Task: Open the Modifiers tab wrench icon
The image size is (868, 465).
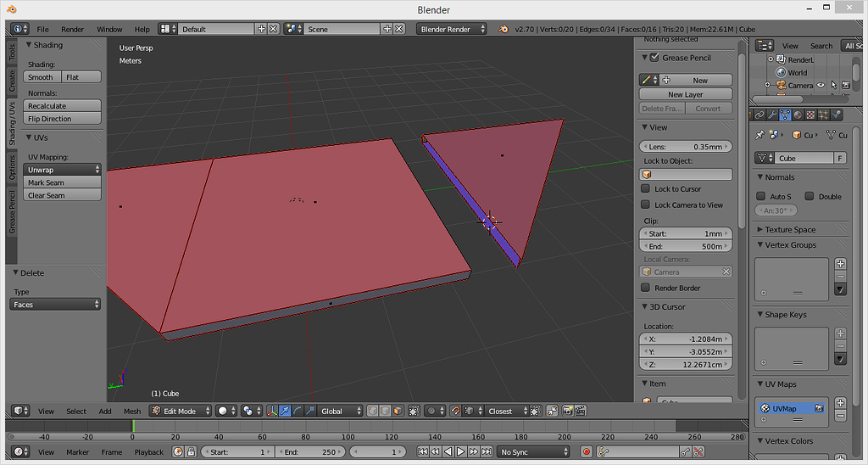Action: pyautogui.click(x=772, y=115)
